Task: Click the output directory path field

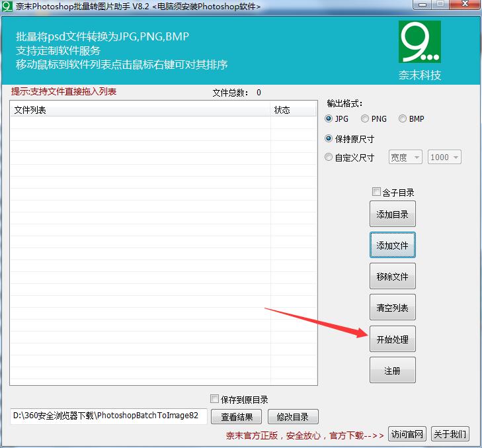Action: tap(108, 416)
